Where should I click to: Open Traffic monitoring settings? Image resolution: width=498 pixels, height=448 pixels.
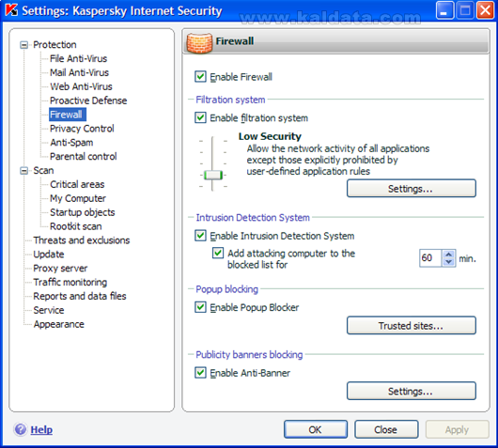(x=70, y=283)
